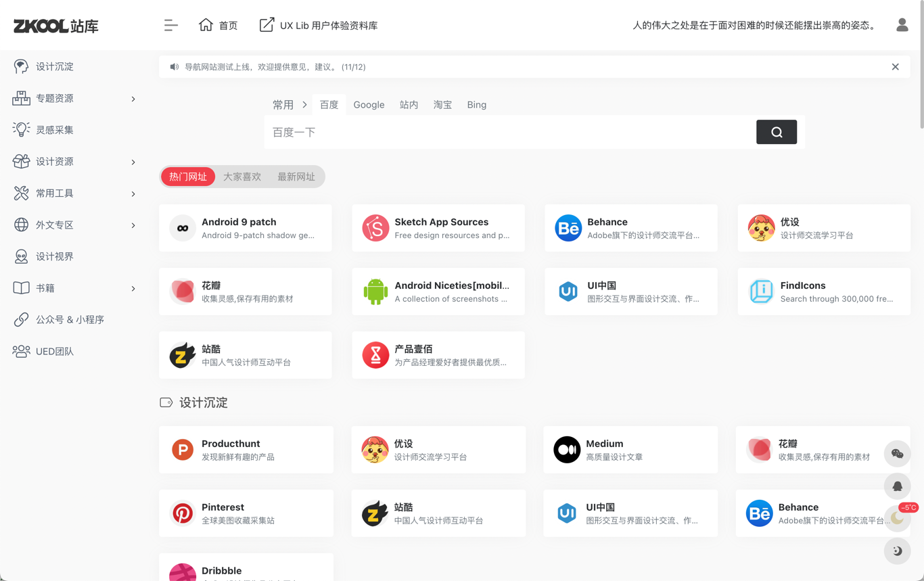Viewport: 924px width, 581px height.
Task: Click the 设计视界 sidebar icon
Action: click(x=21, y=256)
